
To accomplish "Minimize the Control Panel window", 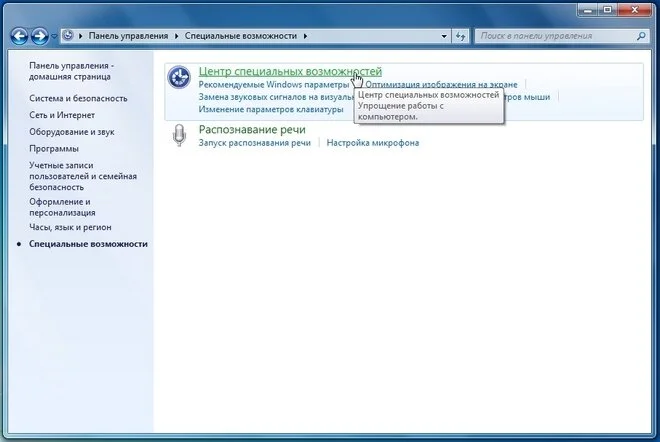I will pos(588,10).
